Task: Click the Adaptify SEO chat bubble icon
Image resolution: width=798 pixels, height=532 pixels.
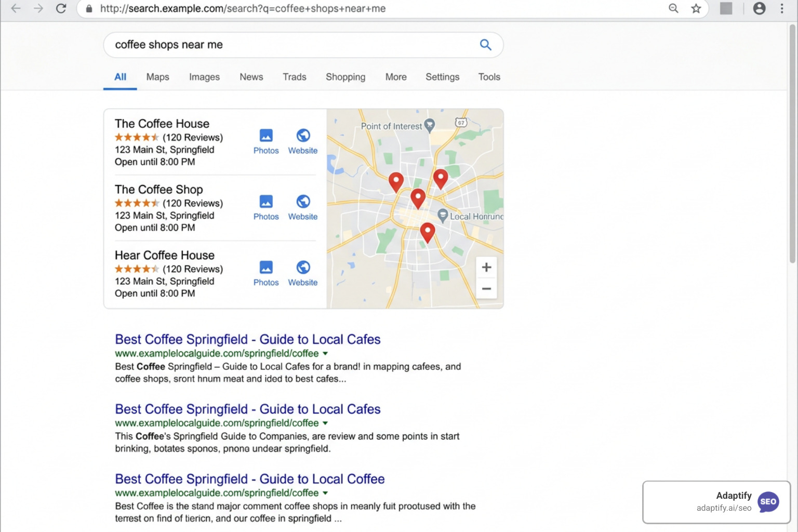Action: coord(768,502)
